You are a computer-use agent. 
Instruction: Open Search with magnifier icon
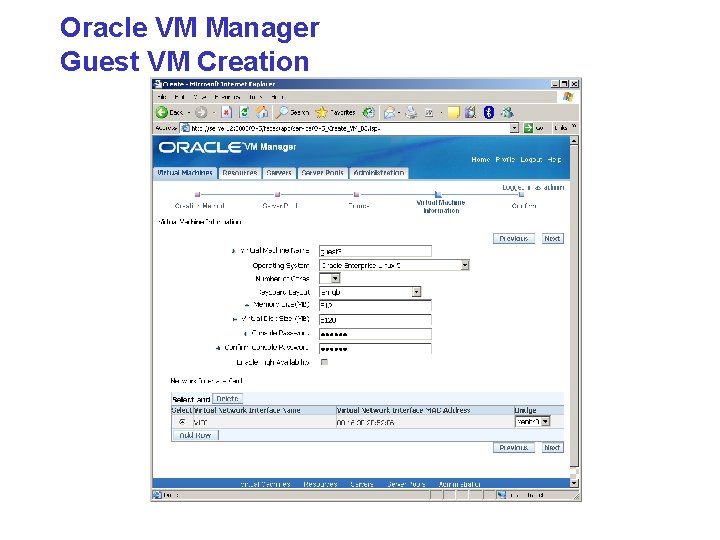coord(292,112)
